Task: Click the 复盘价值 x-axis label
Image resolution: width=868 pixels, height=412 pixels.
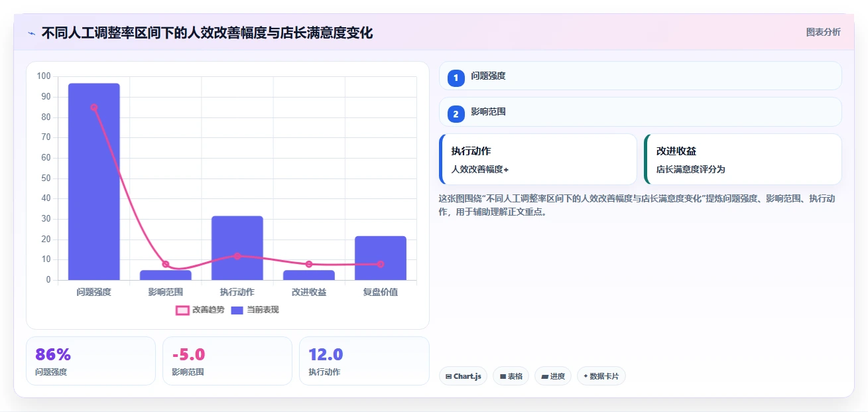Action: coord(381,292)
